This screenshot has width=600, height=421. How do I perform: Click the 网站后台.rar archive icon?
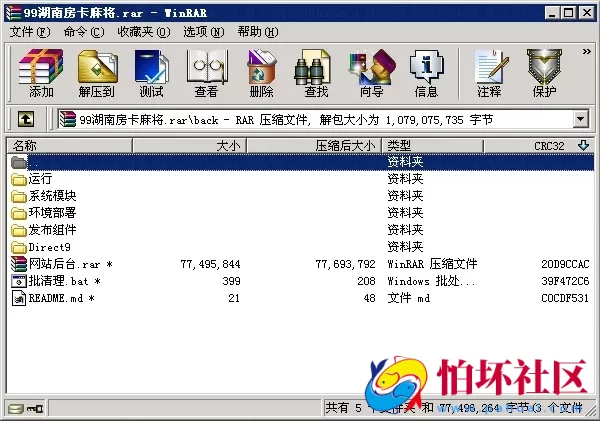click(19, 264)
